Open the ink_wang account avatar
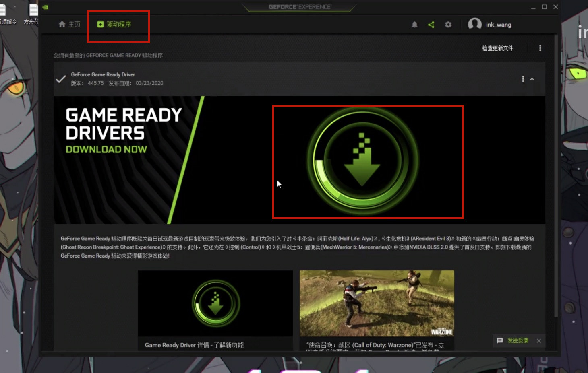This screenshot has height=373, width=588. coord(474,24)
